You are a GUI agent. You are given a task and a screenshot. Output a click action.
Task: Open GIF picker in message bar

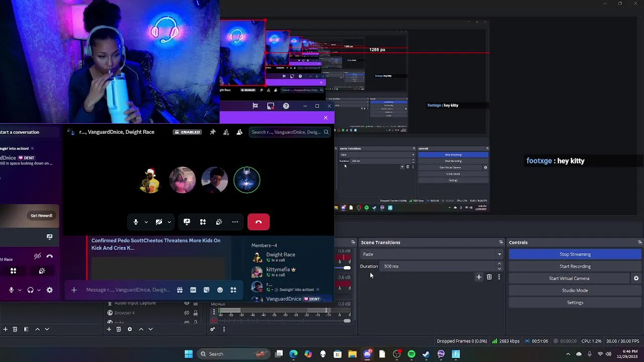(x=193, y=290)
